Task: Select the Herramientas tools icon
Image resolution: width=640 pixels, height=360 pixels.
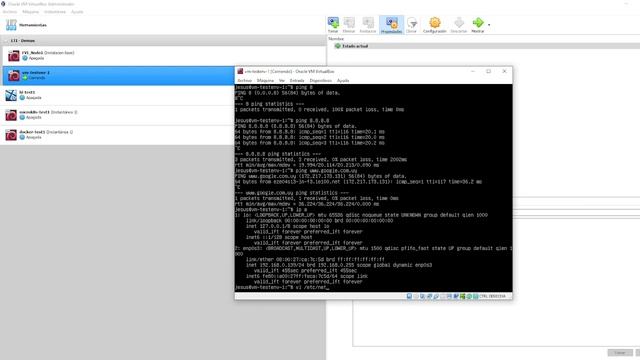Action: point(11,25)
